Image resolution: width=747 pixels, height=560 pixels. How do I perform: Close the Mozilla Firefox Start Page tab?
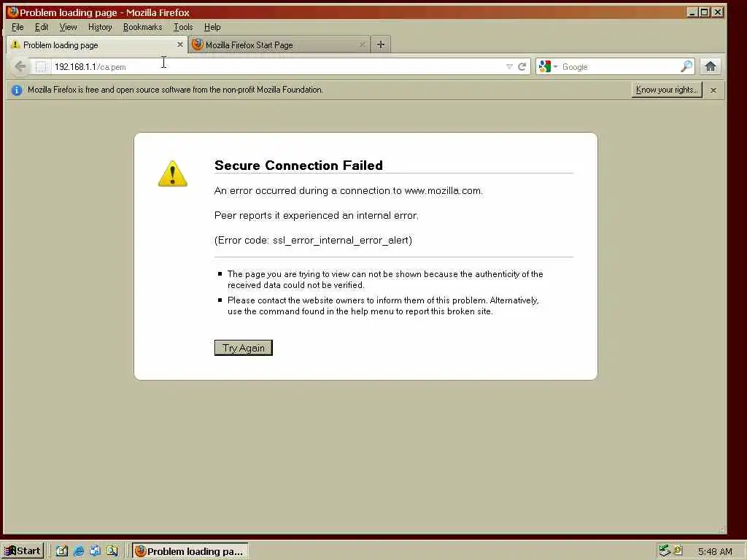click(363, 44)
